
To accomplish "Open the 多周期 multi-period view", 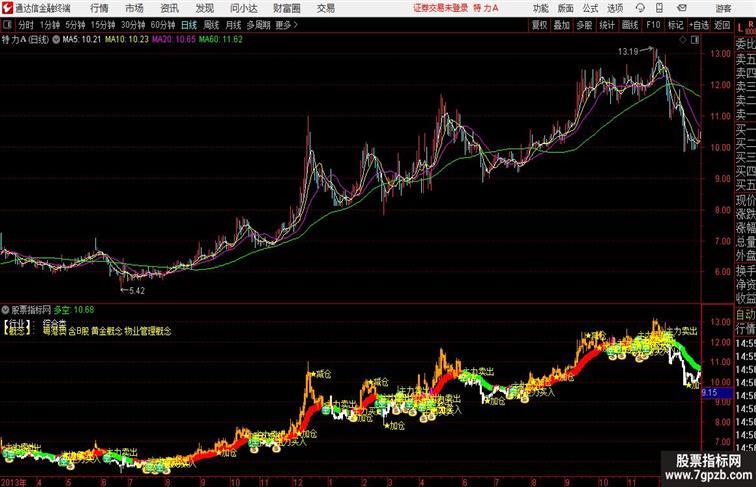I will pyautogui.click(x=259, y=25).
